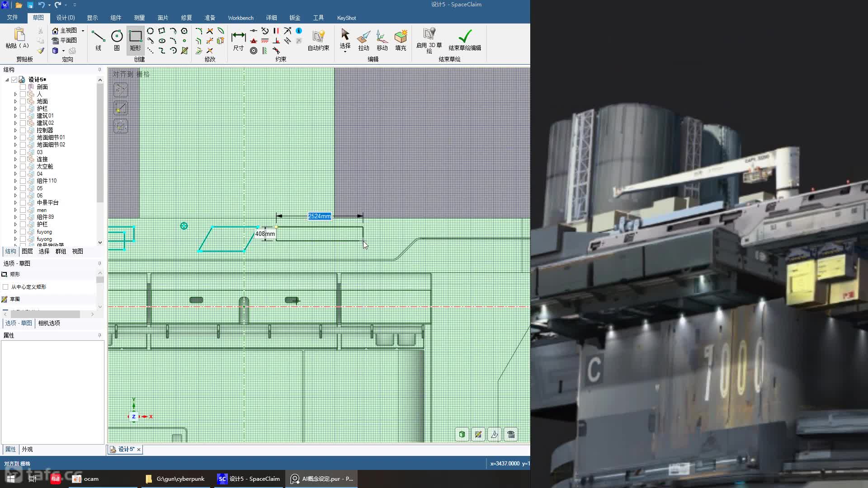Image resolution: width=868 pixels, height=488 pixels.
Task: Expand the 建筑02 tree node
Action: [x=15, y=123]
